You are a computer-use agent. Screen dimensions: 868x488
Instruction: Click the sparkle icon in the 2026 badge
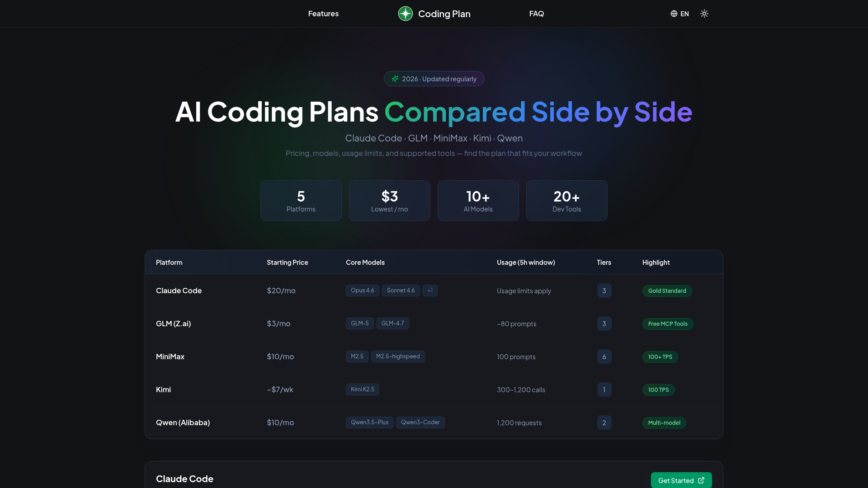395,79
